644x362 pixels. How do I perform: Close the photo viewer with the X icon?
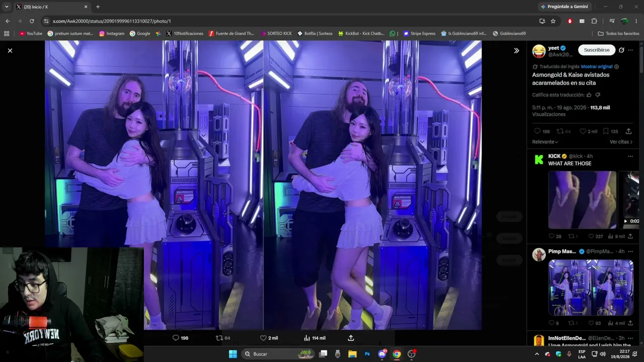pos(10,50)
